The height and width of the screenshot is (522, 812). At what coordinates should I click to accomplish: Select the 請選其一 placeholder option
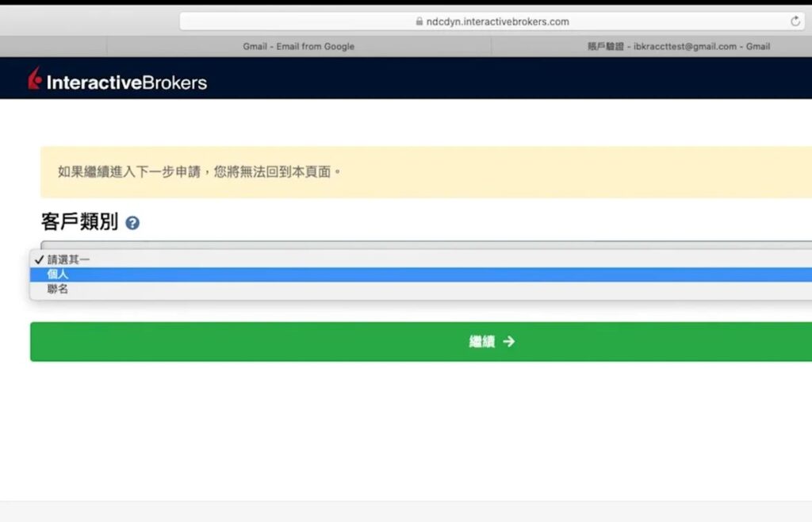(x=68, y=259)
